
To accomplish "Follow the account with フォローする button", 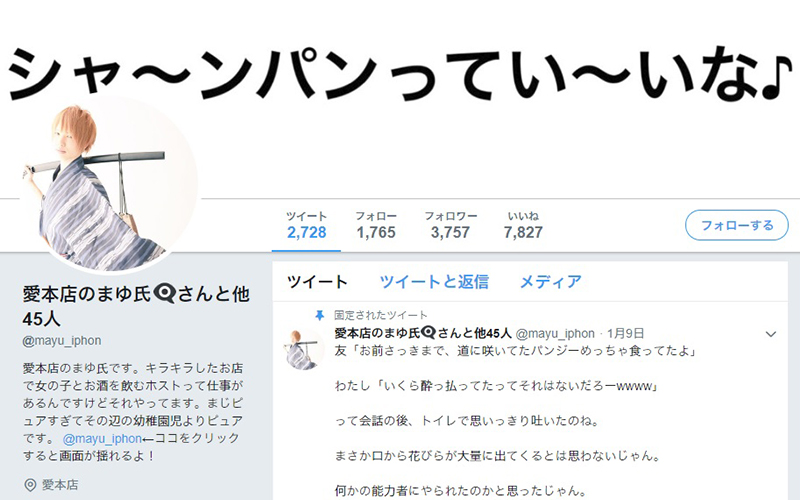I will (x=737, y=225).
